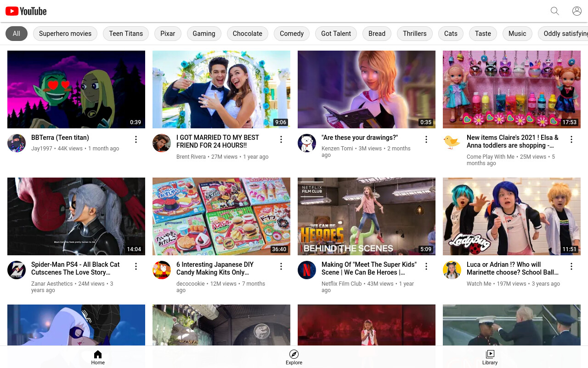Play the LadyBug kids thumbnail
The image size is (588, 368).
512,216
